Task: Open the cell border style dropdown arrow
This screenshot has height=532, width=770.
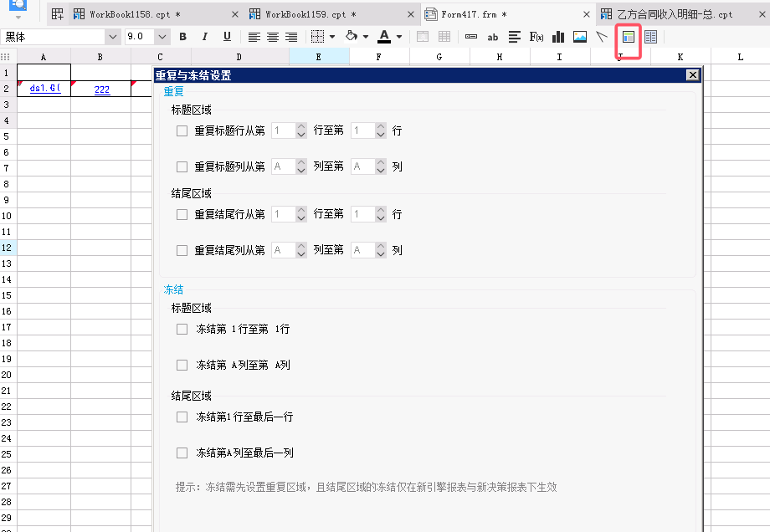Action: [332, 37]
